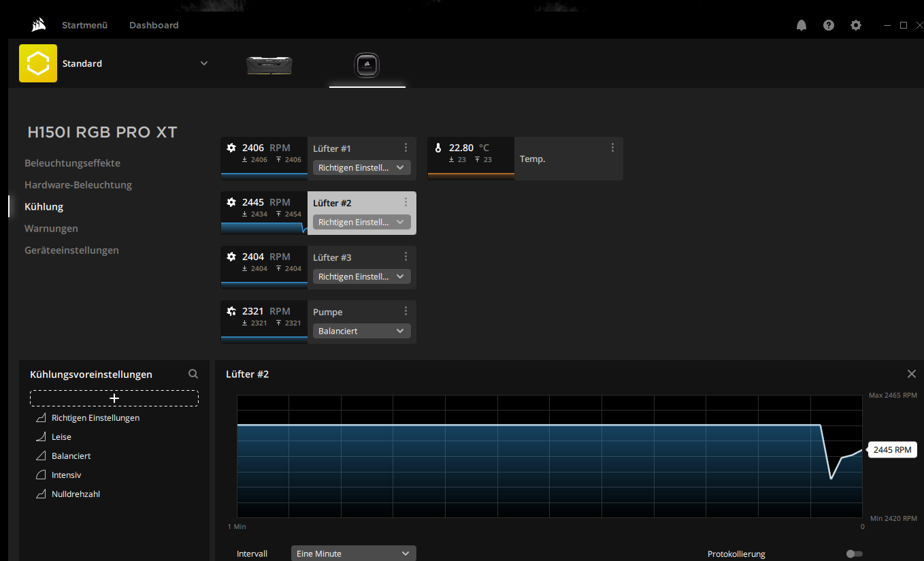Click the fan icon beside 2406 RPM
The image size is (924, 561).
pos(231,148)
